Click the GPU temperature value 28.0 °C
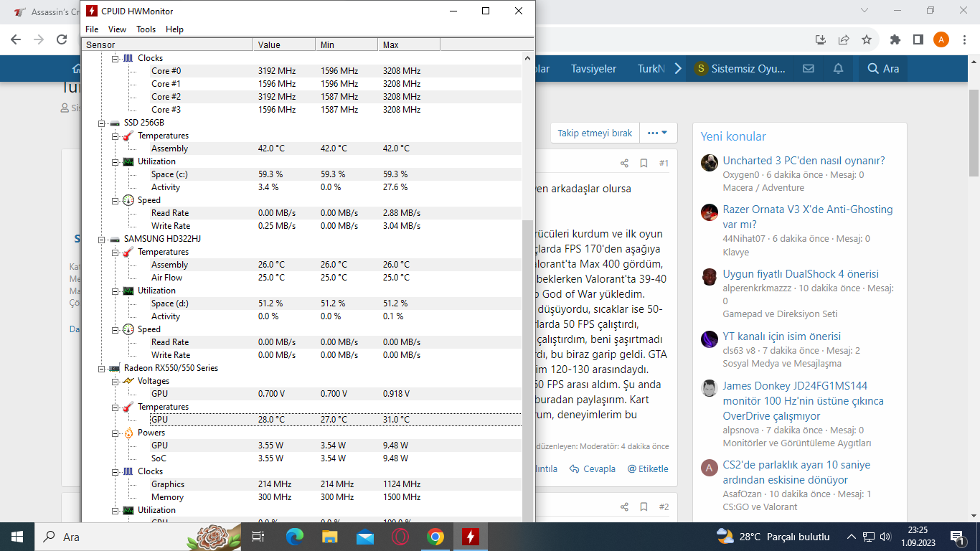Image resolution: width=980 pixels, height=551 pixels. coord(271,420)
